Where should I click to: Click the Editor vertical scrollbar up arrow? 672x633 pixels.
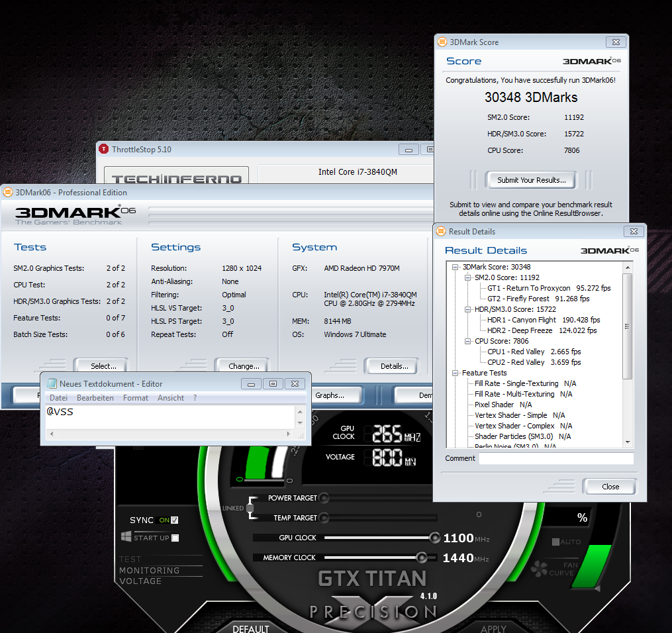[300, 412]
